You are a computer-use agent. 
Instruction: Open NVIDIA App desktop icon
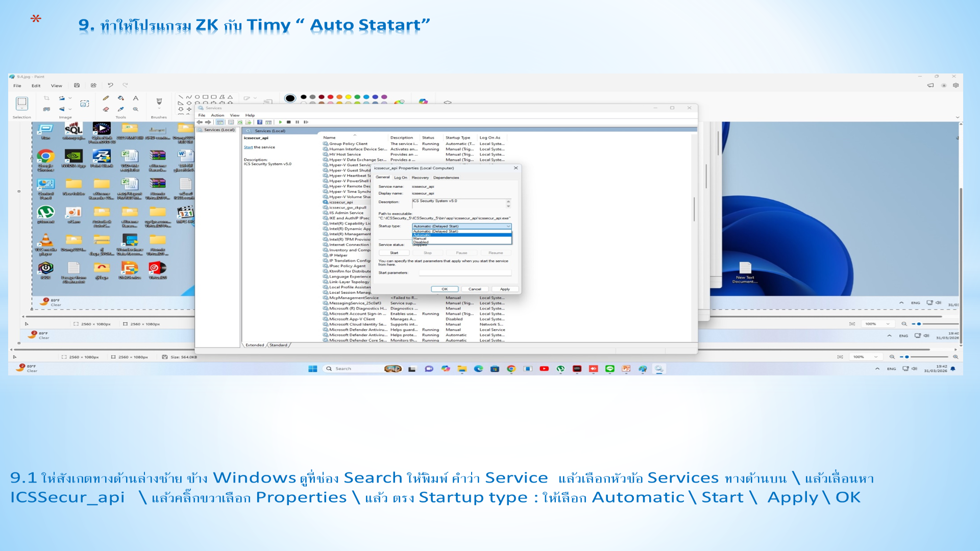coord(73,159)
